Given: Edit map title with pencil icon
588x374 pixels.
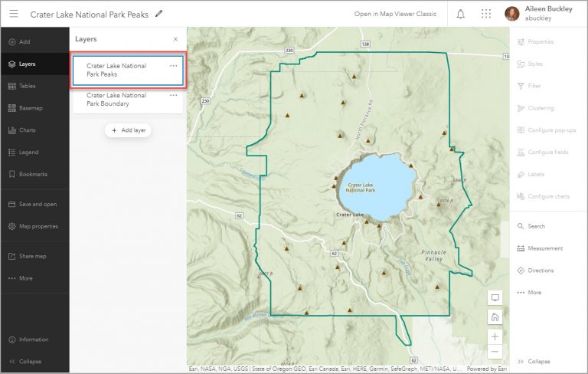Looking at the screenshot, I should tap(159, 14).
